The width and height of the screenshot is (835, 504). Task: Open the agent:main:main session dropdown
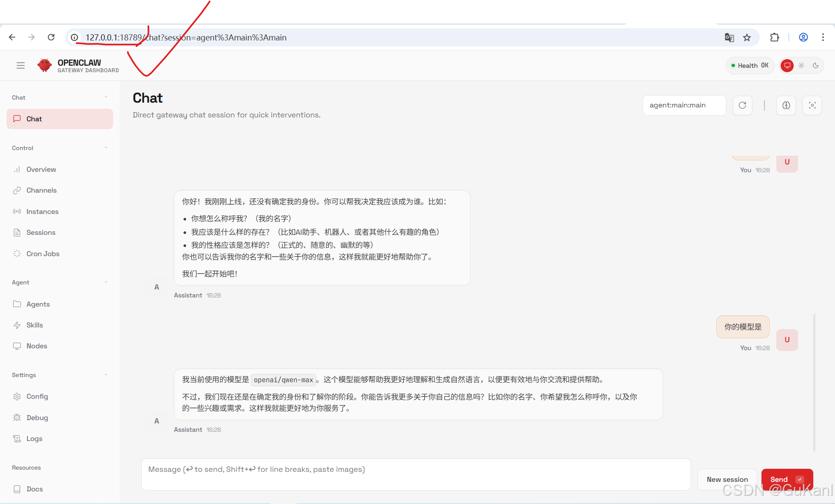point(684,105)
